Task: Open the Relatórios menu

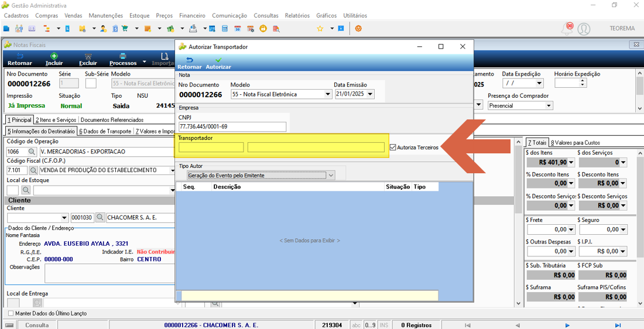Action: click(x=297, y=16)
